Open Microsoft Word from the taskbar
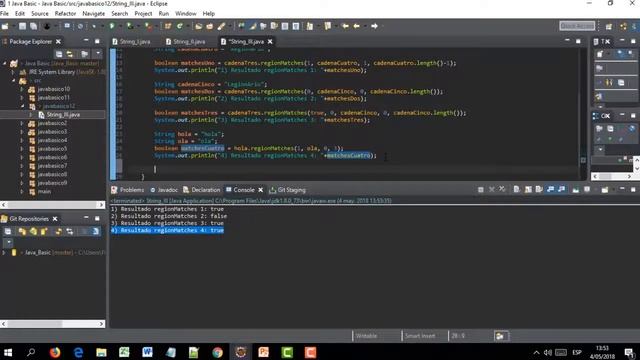The image size is (640, 360). (147, 352)
